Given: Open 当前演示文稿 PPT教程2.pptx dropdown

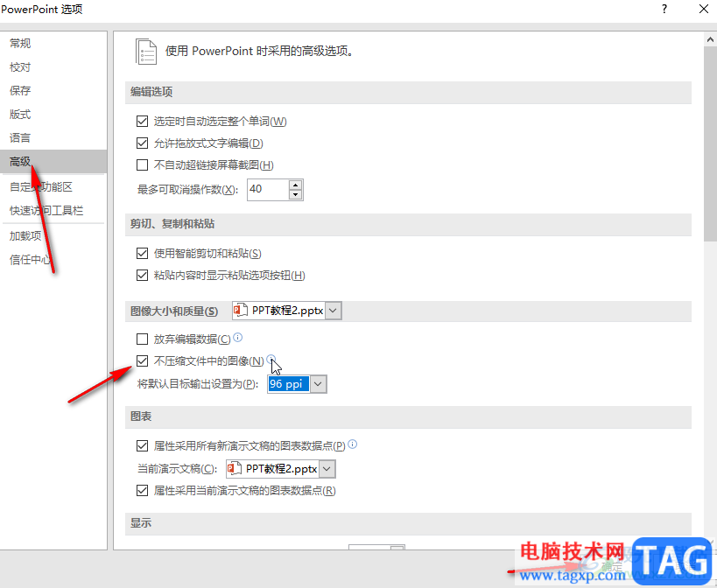Looking at the screenshot, I should click(281, 469).
